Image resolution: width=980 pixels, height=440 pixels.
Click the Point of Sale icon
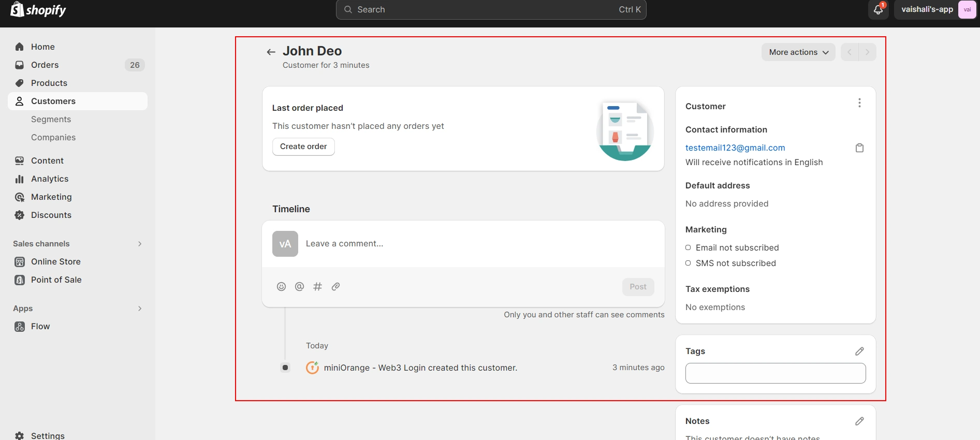coord(20,280)
